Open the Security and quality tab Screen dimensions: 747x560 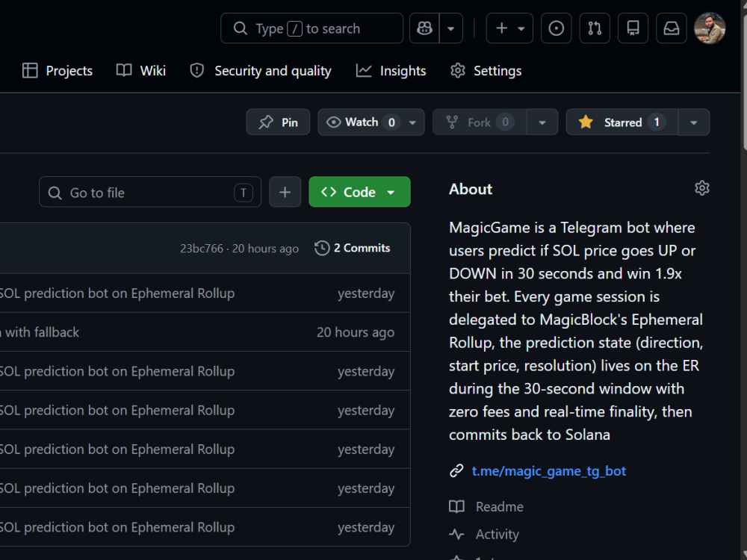tap(260, 71)
